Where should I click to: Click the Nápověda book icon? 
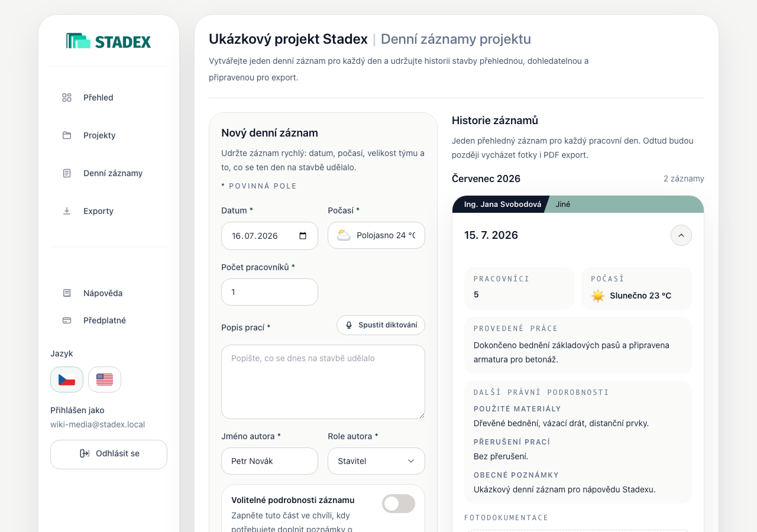(x=67, y=293)
